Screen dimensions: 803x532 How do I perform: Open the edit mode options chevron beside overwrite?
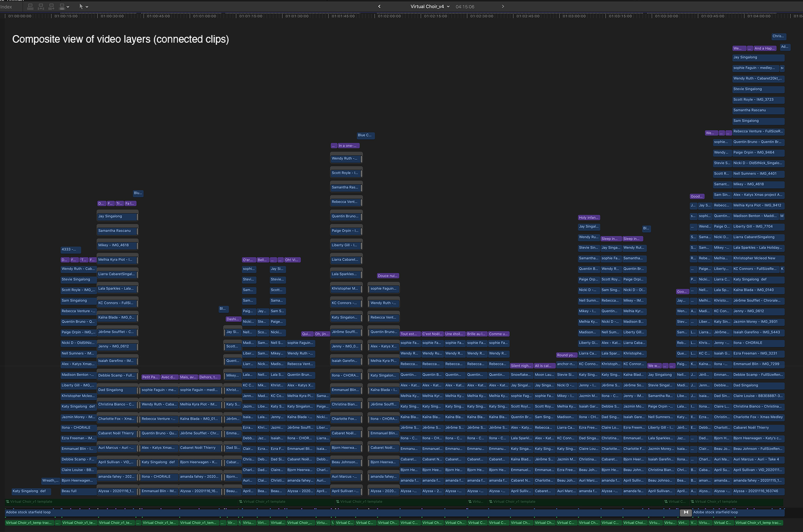pyautogui.click(x=68, y=7)
